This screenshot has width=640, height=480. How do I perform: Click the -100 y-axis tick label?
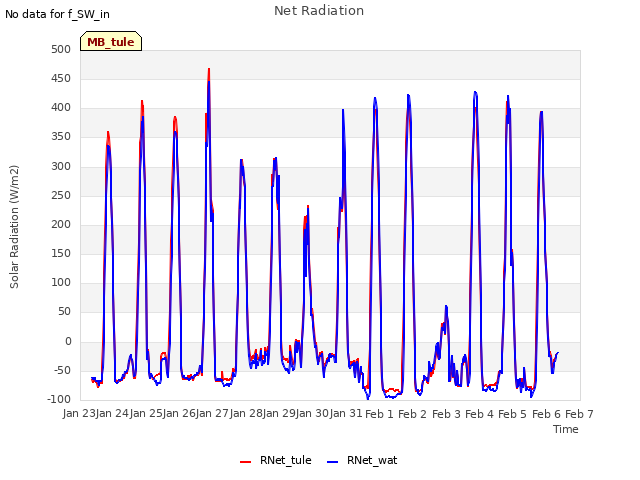60,400
